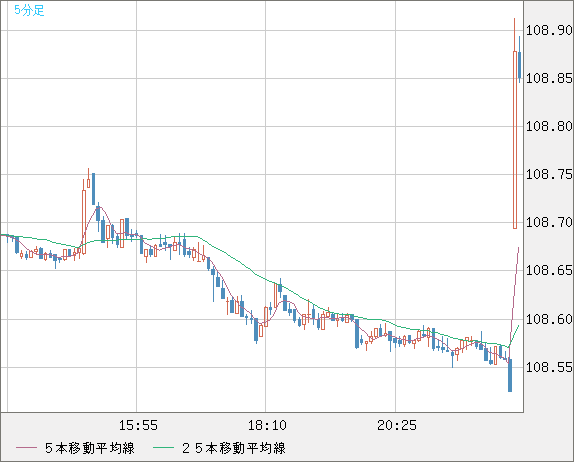This screenshot has width=574, height=462.
Task: Click the 108.90 price axis label
Action: pos(549,30)
